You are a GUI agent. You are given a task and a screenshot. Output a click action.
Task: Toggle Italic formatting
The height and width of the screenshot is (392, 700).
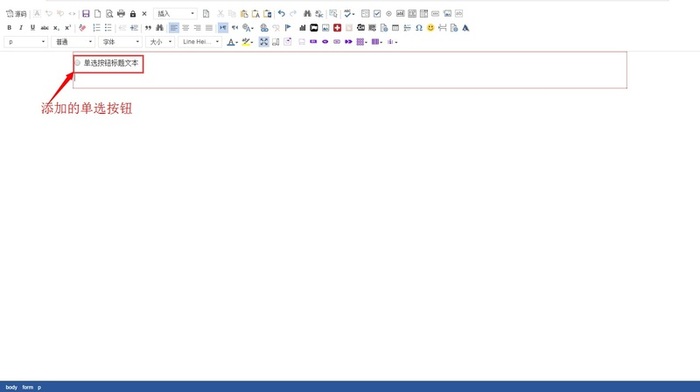(21, 28)
